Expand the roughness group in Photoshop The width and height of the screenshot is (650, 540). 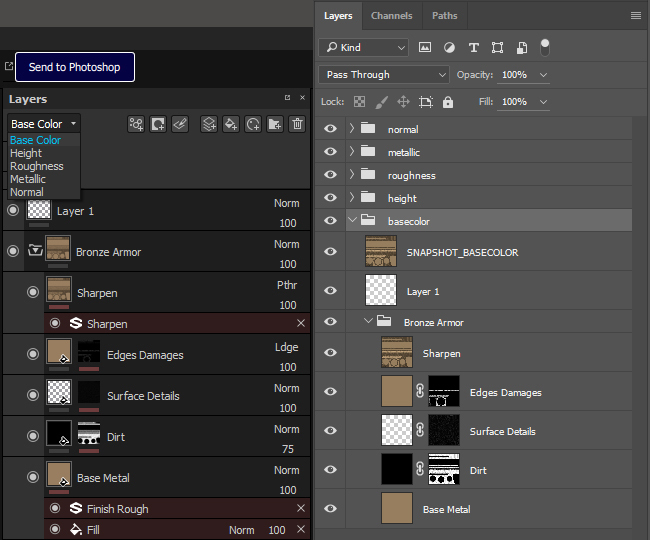point(352,174)
